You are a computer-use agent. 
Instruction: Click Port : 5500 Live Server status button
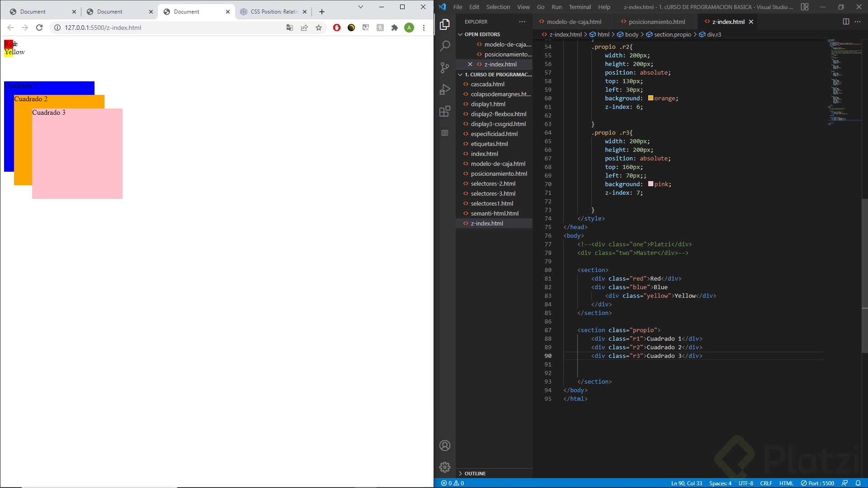click(817, 483)
